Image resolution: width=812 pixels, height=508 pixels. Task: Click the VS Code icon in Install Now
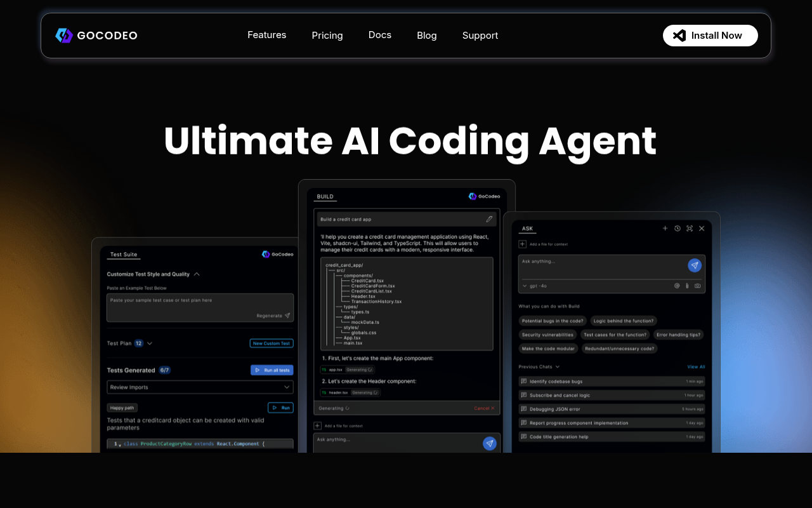[x=679, y=36]
